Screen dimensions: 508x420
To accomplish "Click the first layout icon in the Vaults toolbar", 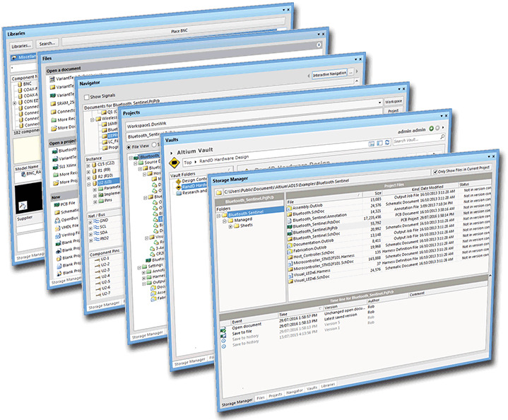I will click(x=372, y=144).
